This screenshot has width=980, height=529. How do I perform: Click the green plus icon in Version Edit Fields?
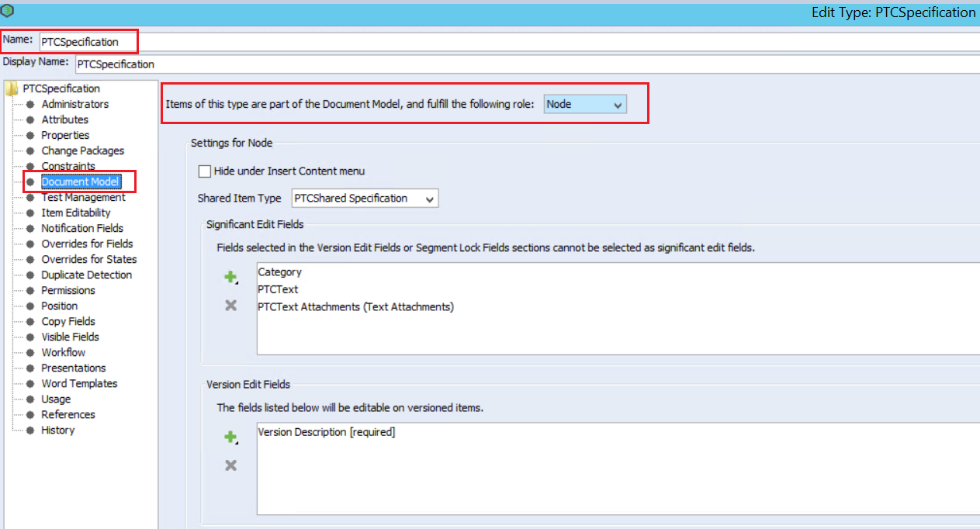(230, 437)
